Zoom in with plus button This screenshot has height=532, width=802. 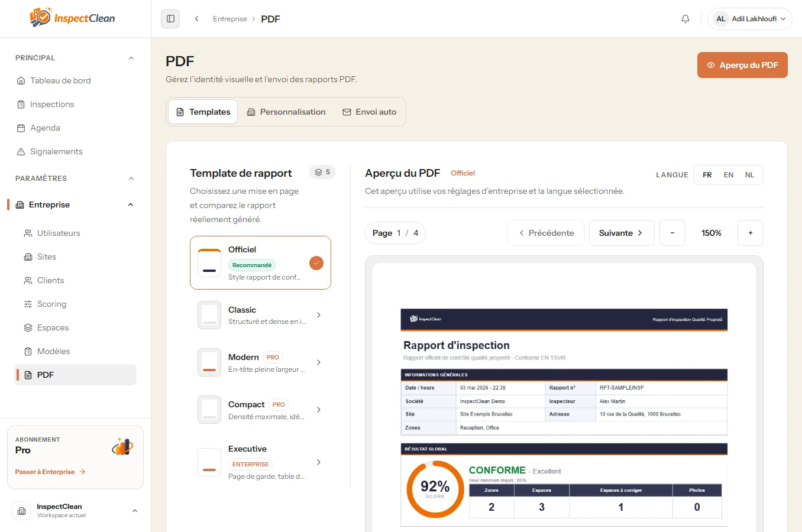click(751, 233)
